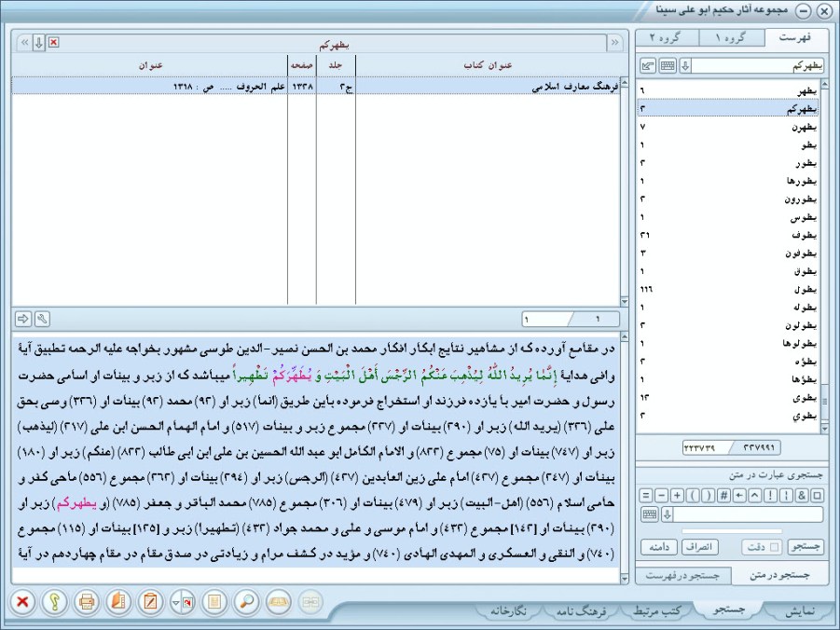
Task: Open the search history dropdown arrow in text search
Action: click(x=667, y=514)
